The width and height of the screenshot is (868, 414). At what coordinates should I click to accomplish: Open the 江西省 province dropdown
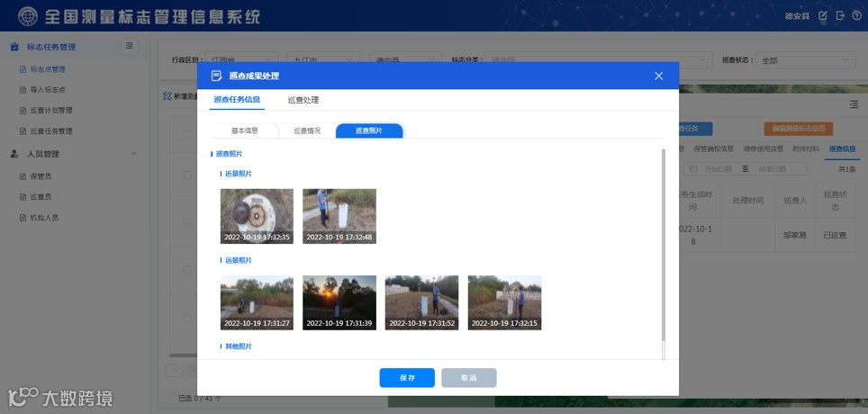(242, 59)
